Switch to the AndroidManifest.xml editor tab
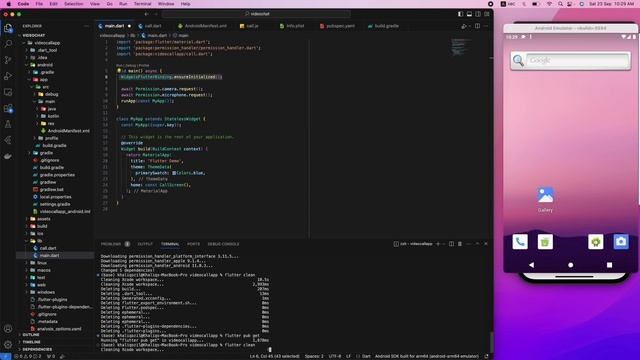This screenshot has width=640, height=360. [x=202, y=26]
